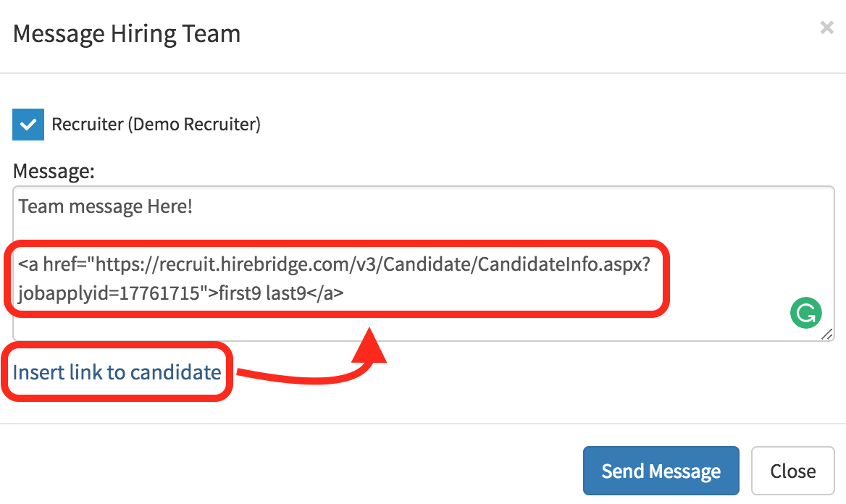
Task: Click the 'Message Hiring Team' dialog title
Action: 127,33
